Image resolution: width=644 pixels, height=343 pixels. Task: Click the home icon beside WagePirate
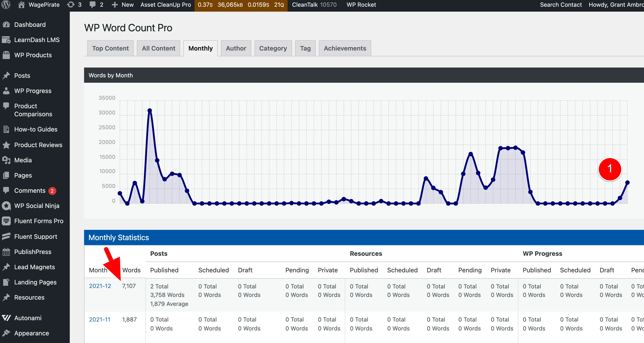pyautogui.click(x=21, y=5)
